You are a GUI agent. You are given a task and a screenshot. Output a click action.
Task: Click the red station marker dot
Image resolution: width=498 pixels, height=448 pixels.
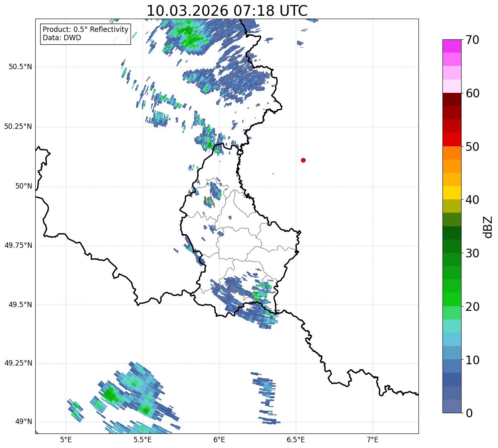coord(303,160)
